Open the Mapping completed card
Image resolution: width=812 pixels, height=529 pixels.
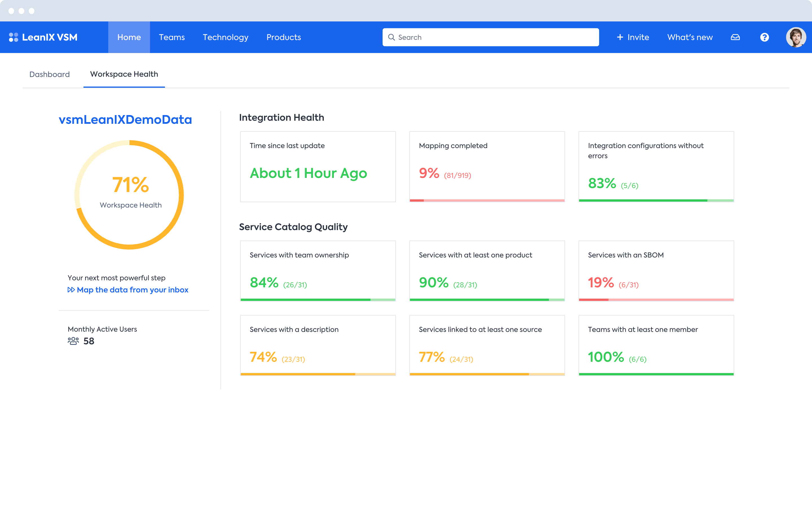click(487, 167)
